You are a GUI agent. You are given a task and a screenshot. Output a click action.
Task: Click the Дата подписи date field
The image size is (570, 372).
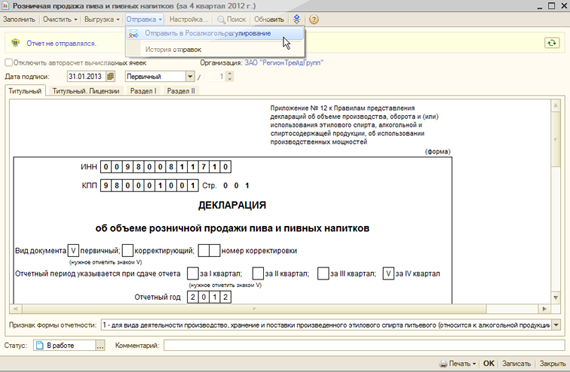coord(87,76)
